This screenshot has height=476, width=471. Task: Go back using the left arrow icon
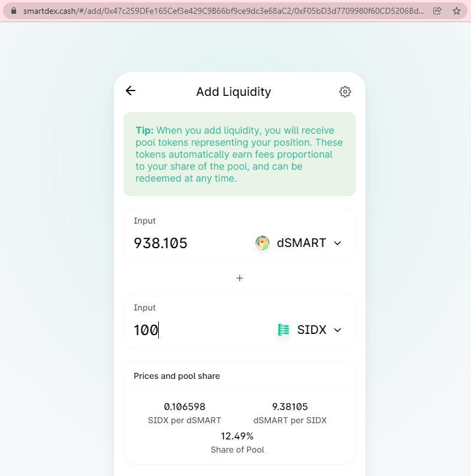click(x=131, y=91)
